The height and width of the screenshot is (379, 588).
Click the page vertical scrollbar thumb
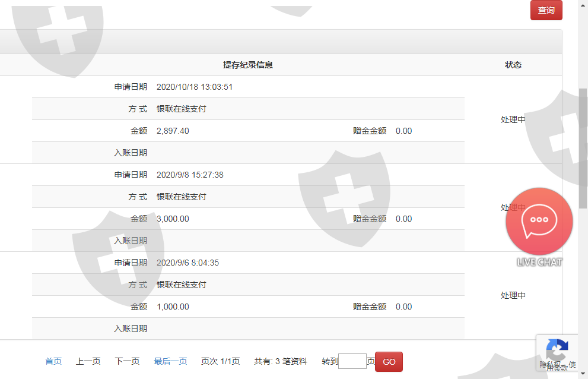(583, 149)
